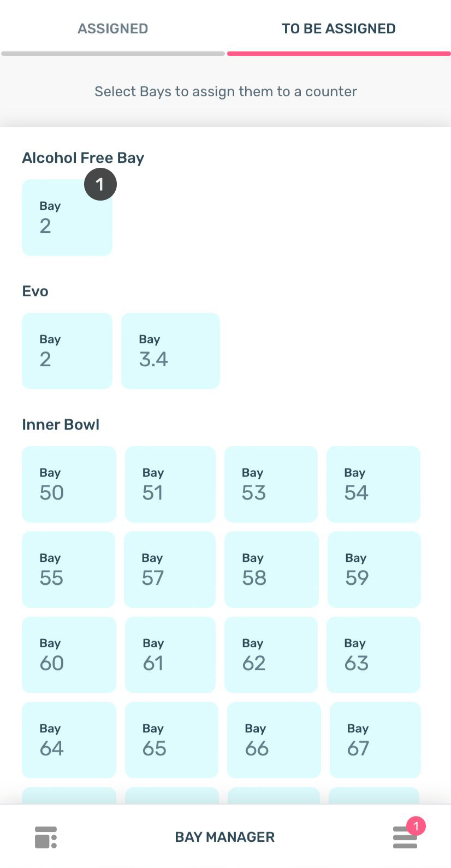Tap the Bay 53 tile

click(271, 484)
